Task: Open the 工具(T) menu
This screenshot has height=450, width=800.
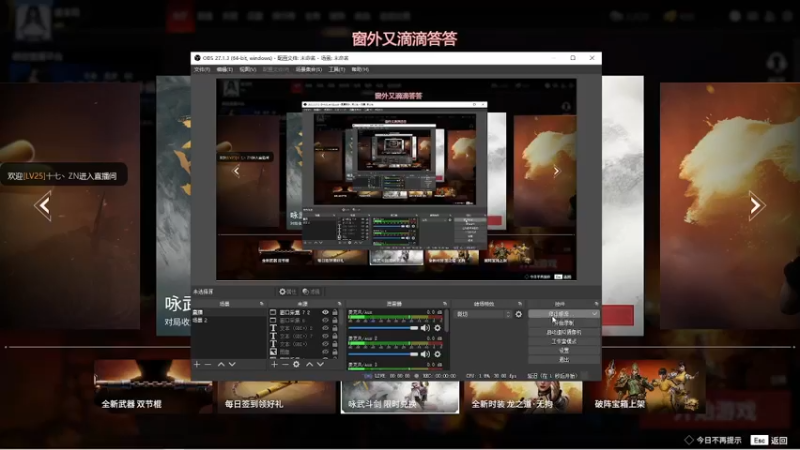Action: click(x=337, y=69)
